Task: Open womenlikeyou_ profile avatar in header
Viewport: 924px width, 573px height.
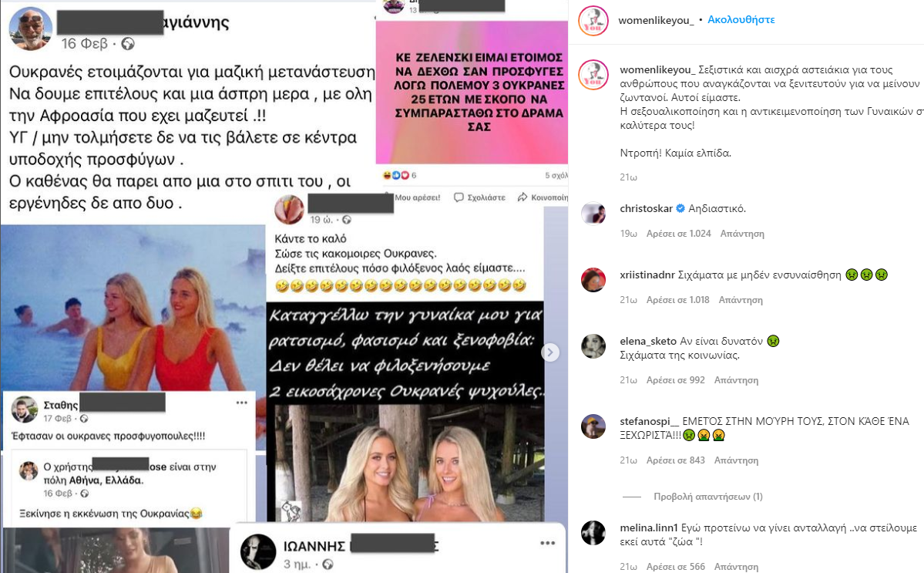Action: [x=593, y=21]
